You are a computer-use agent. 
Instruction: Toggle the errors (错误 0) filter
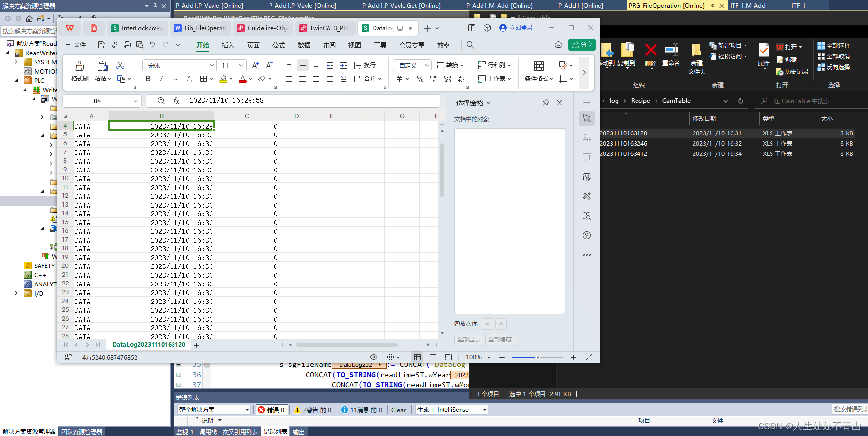[x=271, y=410]
